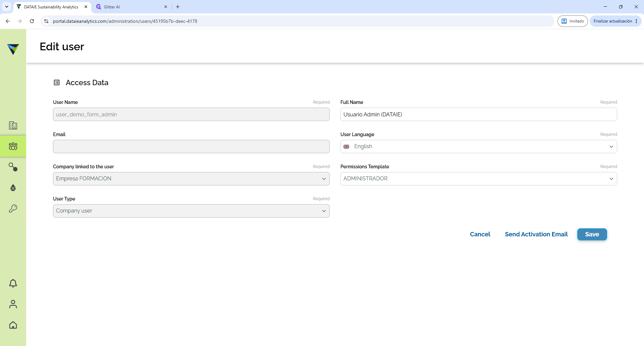Click the "Access Data" section title

pos(87,82)
